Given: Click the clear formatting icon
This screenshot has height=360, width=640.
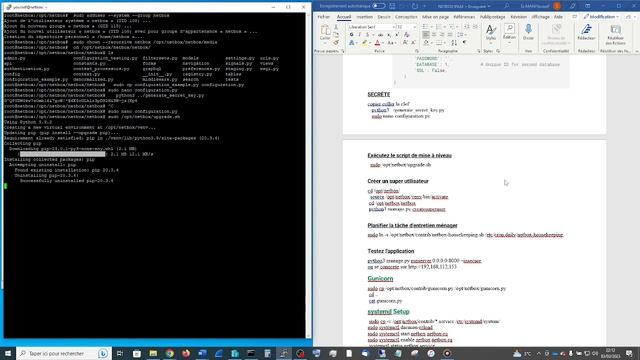Looking at the screenshot, I should [407, 35].
